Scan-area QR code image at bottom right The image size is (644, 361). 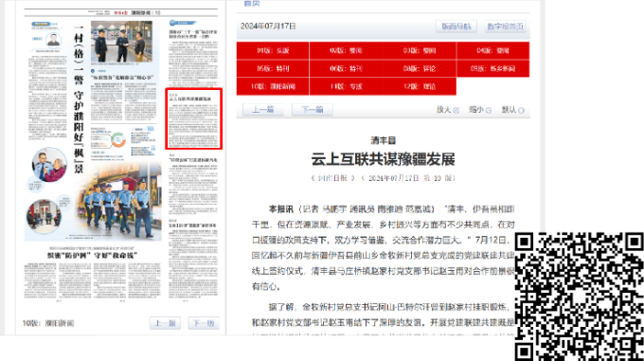[579, 297]
